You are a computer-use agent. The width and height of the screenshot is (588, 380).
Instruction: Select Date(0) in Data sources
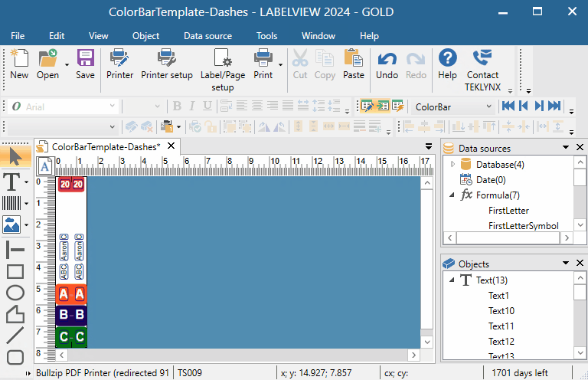pos(491,180)
